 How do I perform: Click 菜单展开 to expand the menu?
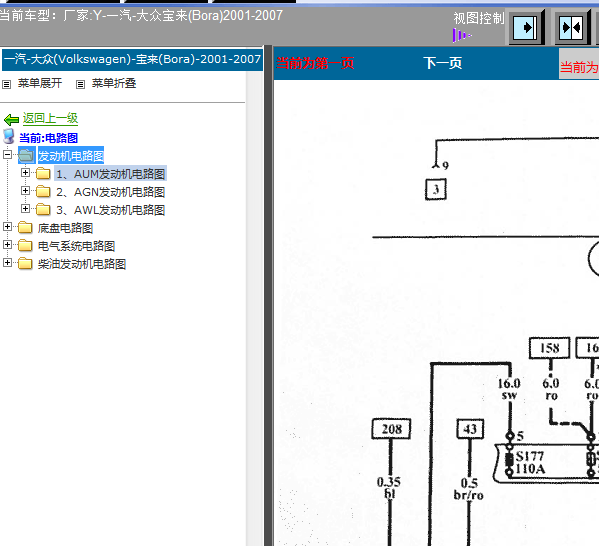click(40, 83)
